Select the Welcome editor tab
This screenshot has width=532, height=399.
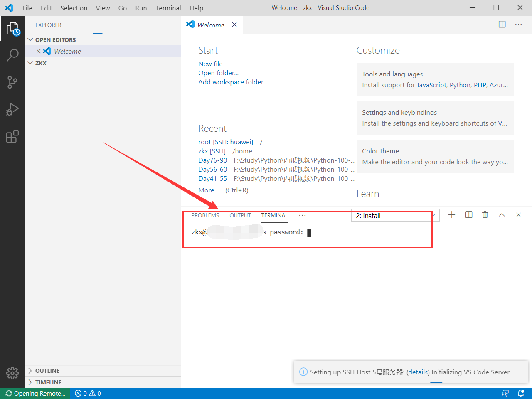pos(211,25)
